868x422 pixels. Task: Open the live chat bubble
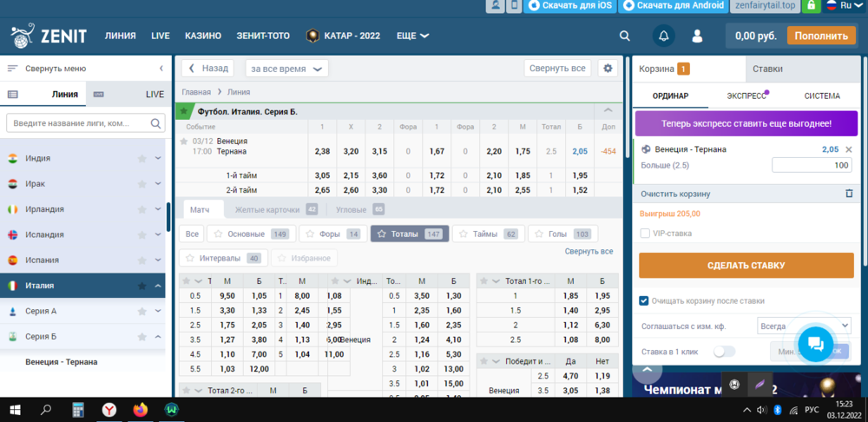[x=816, y=345]
